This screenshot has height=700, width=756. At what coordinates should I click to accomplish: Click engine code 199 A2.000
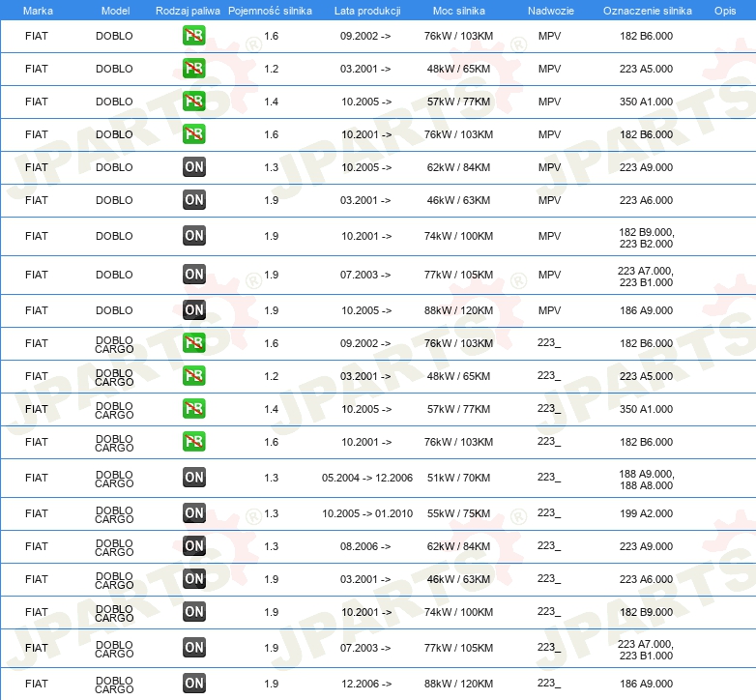(x=646, y=513)
